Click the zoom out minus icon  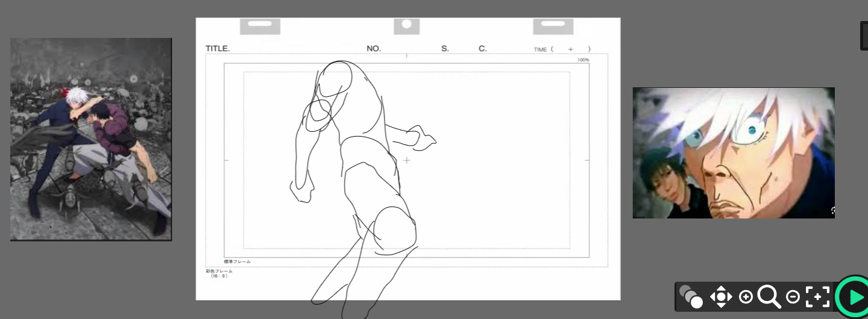[793, 297]
